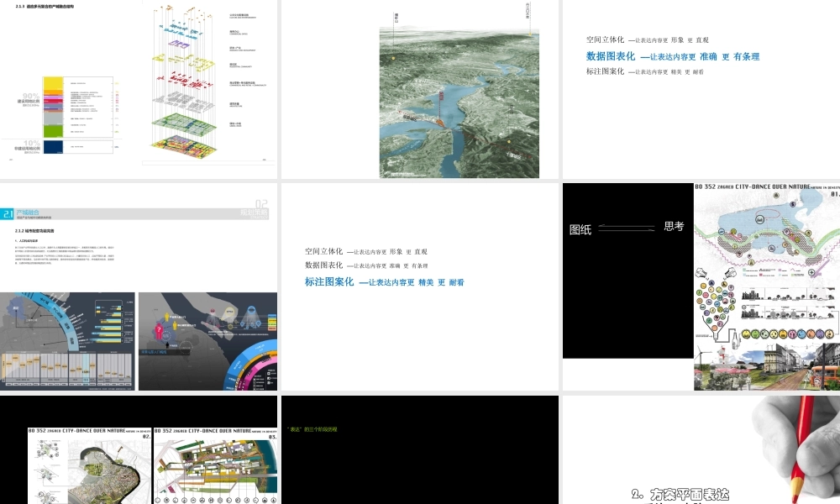Open the Zagreb City-Dance Over Nature board 01
Image resolution: width=840 pixels, height=504 pixels.
[x=766, y=286]
